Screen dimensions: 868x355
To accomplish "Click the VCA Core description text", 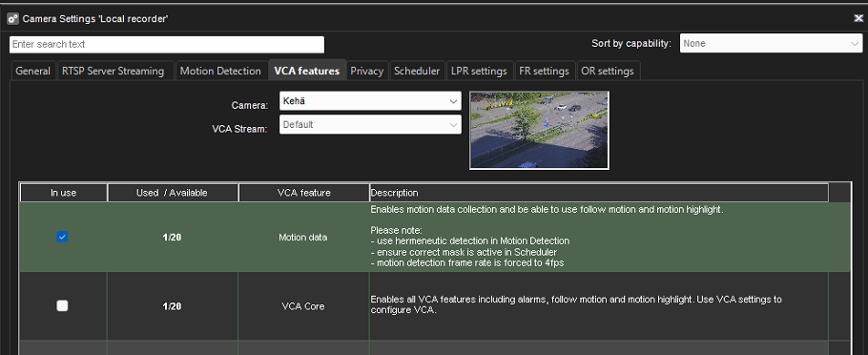I will 576,304.
